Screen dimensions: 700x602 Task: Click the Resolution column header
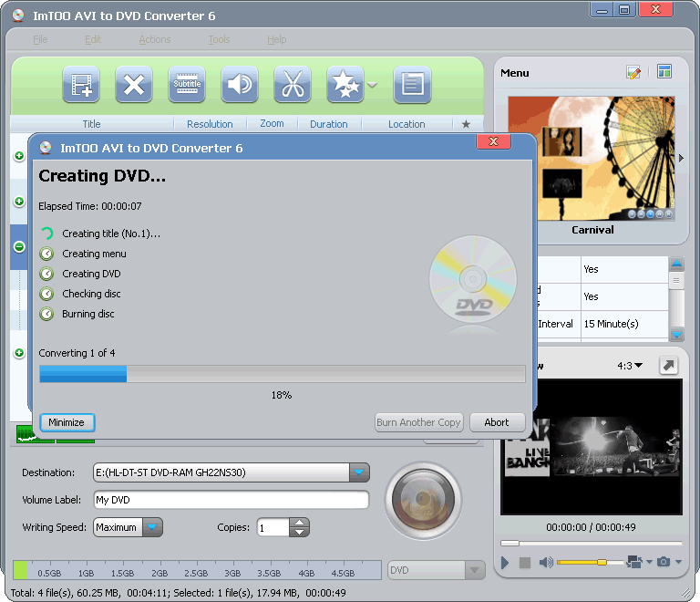pyautogui.click(x=210, y=124)
